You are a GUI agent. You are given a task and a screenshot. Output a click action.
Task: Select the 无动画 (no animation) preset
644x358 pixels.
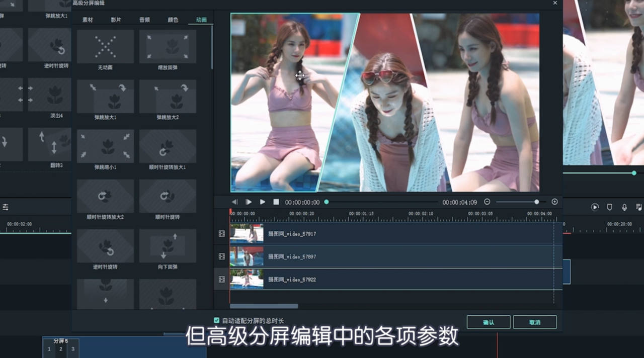(105, 46)
